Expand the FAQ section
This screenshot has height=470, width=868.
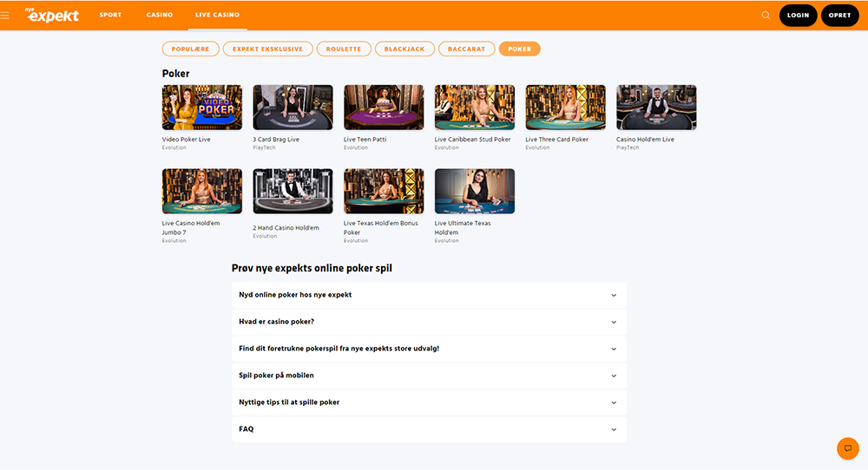[429, 429]
